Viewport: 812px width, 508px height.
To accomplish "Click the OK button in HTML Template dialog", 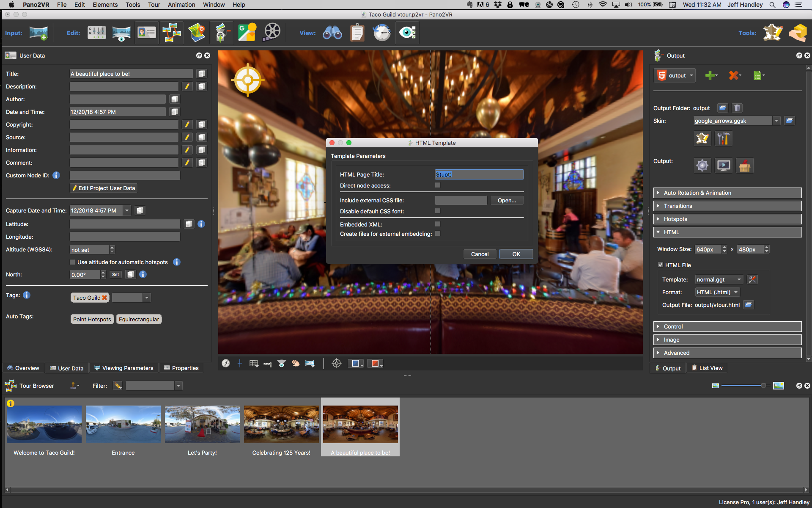I will click(515, 254).
